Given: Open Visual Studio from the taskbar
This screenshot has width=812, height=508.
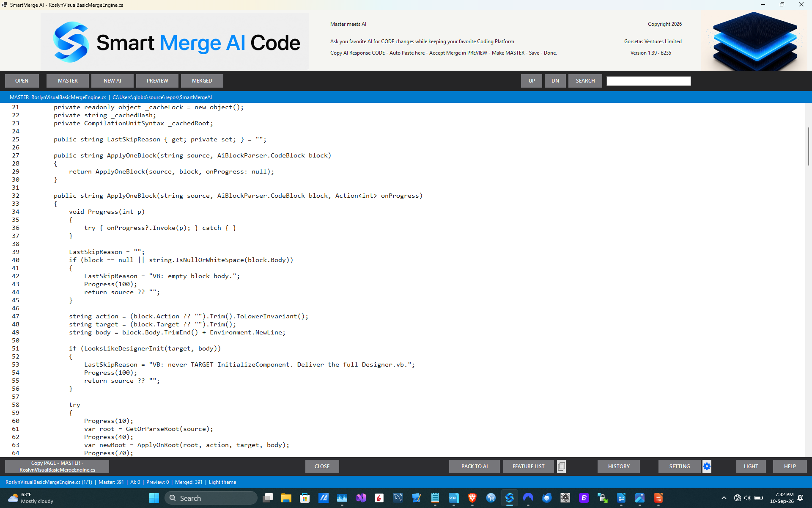Looking at the screenshot, I should pyautogui.click(x=361, y=498).
